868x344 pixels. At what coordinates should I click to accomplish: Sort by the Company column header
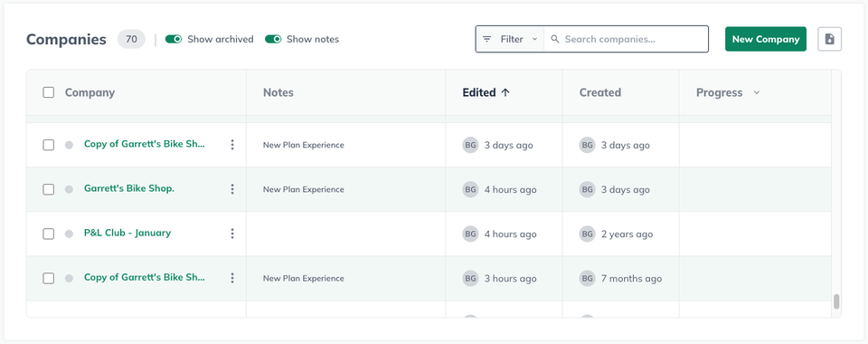[x=90, y=92]
